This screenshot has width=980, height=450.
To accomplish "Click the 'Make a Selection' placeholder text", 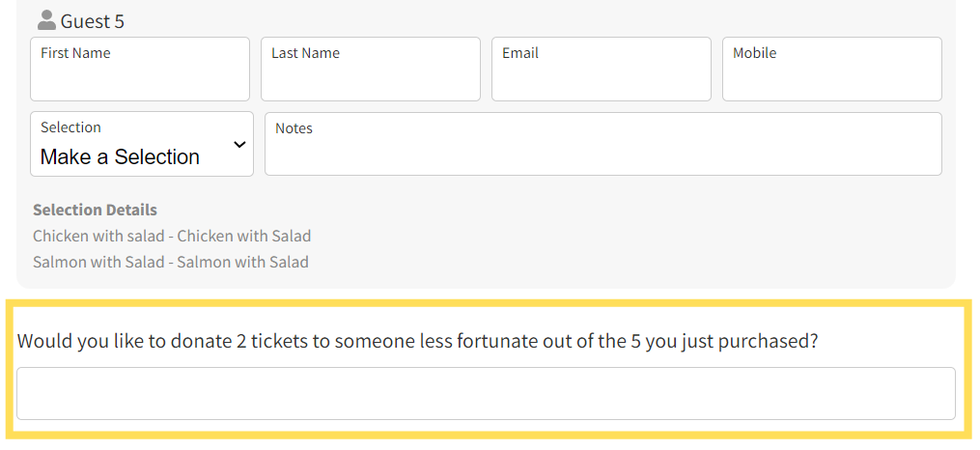I will 120,156.
